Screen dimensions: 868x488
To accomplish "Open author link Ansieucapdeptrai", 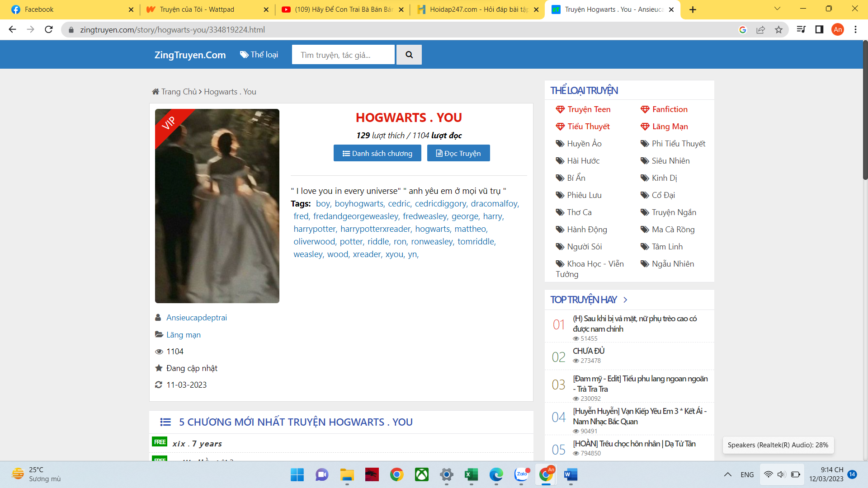I will [196, 318].
